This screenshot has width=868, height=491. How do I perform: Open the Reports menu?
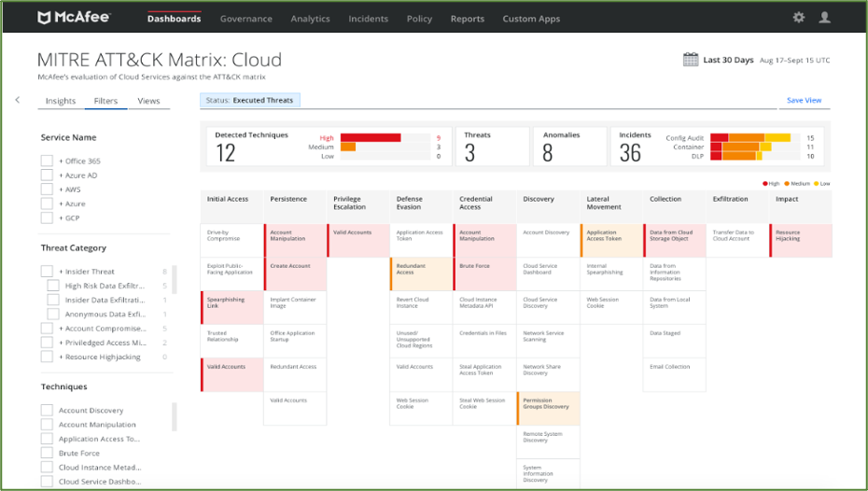point(468,19)
